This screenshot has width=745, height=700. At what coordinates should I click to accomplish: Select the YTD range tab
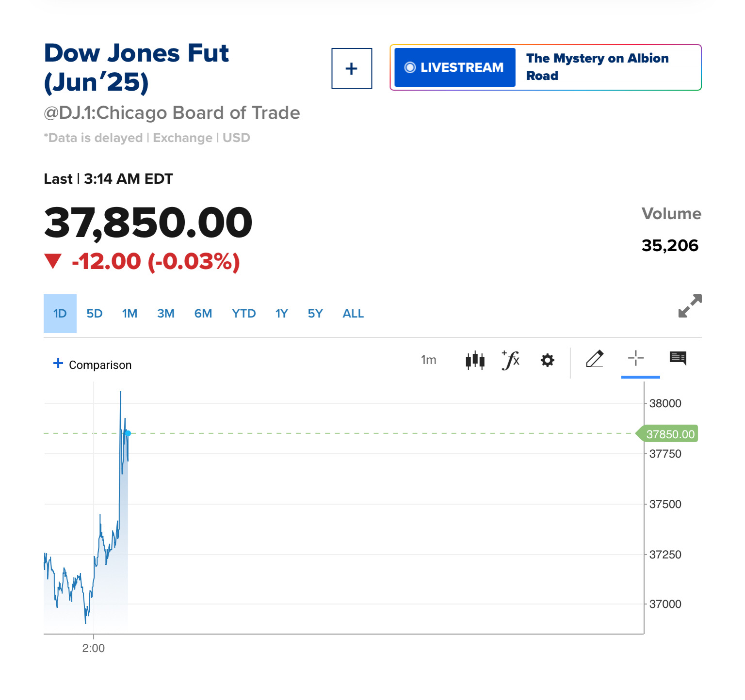point(243,314)
